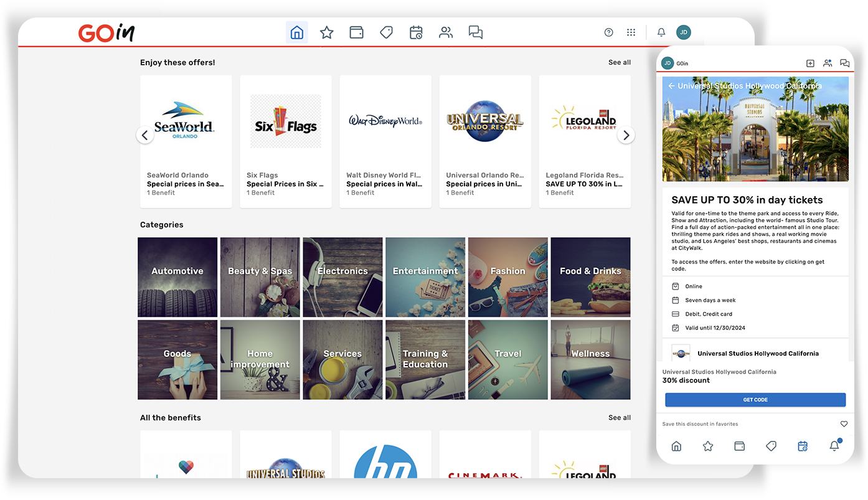Viewport: 868px width, 500px height.
Task: Open help question mark icon
Action: click(x=609, y=32)
